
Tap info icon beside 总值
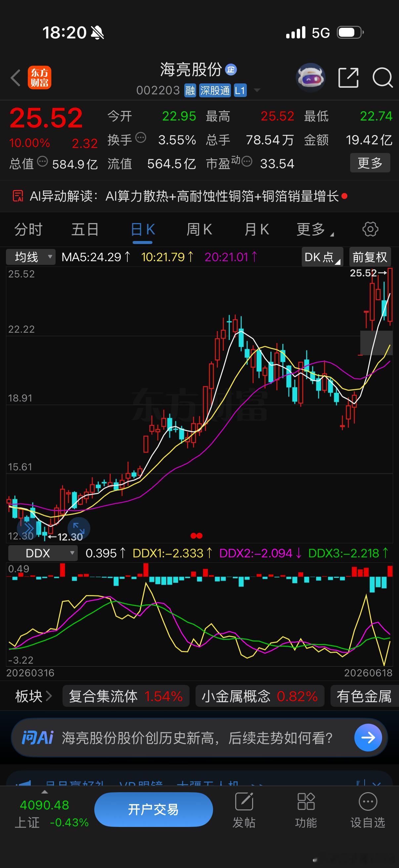pos(42,162)
